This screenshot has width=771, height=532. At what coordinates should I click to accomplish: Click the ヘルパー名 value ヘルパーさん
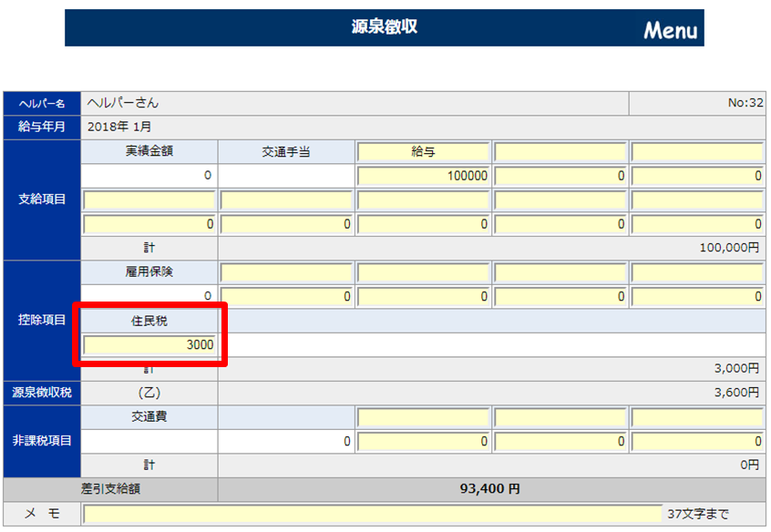coord(122,103)
